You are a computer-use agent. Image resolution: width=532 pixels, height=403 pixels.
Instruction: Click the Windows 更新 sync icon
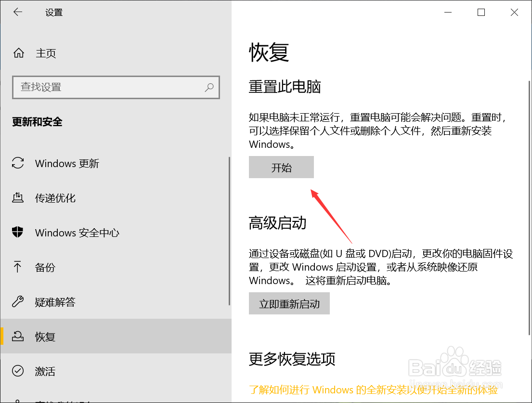pos(18,163)
